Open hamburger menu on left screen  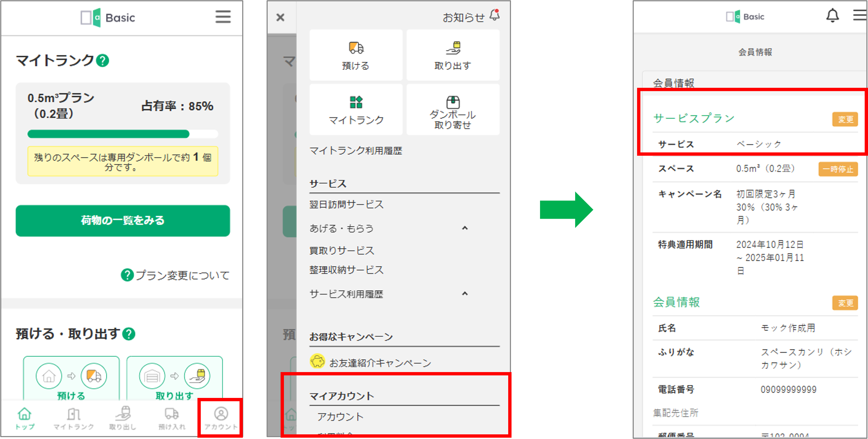point(223,17)
